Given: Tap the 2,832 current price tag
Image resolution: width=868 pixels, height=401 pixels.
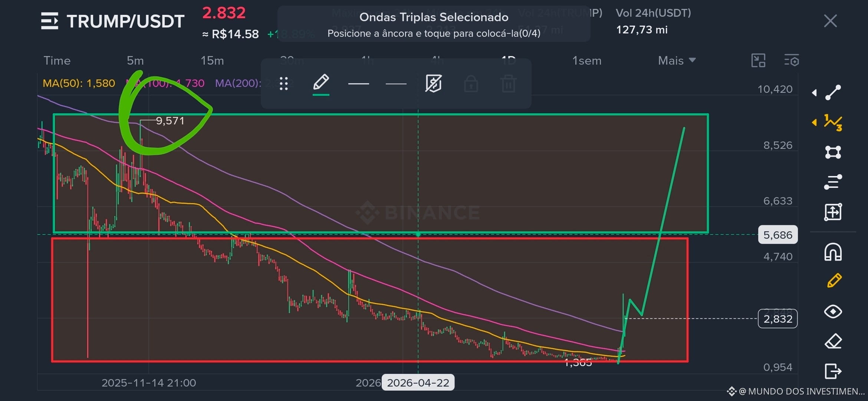Looking at the screenshot, I should pyautogui.click(x=778, y=319).
